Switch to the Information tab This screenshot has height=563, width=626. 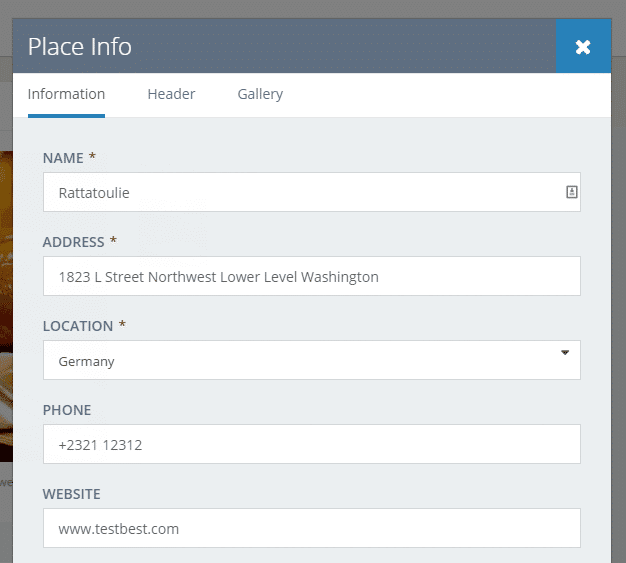coord(66,94)
